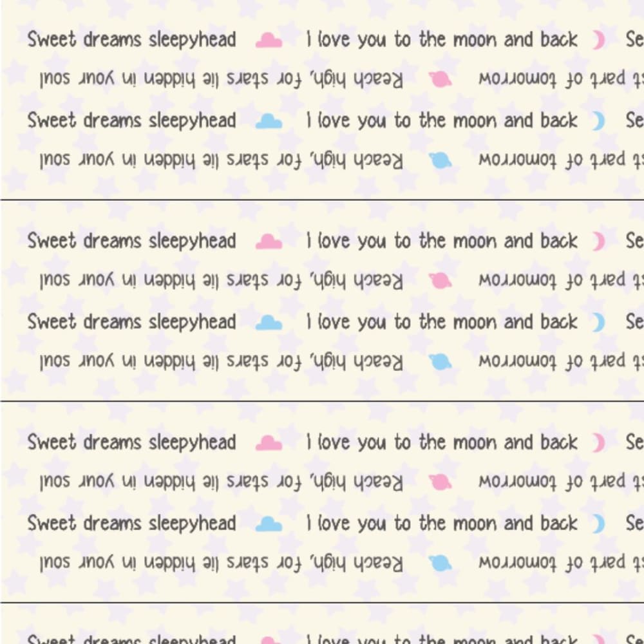Click the pink cloud in the top strip

click(x=269, y=41)
